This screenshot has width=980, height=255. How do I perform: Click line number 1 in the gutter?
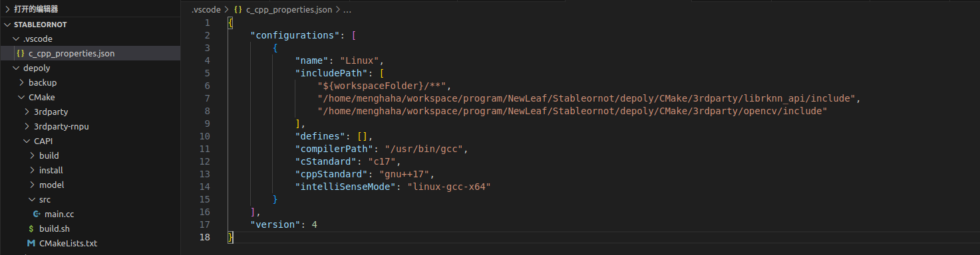pyautogui.click(x=208, y=23)
